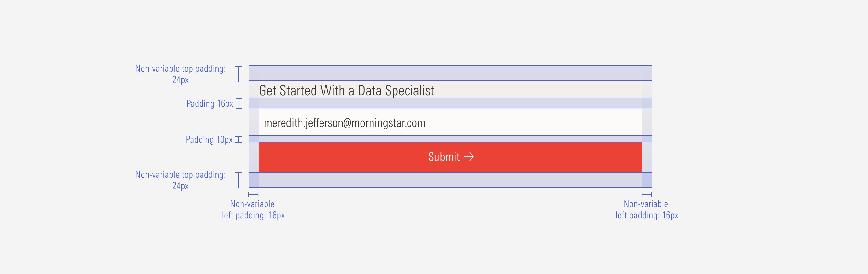Click the bottom shaded padding band

(x=450, y=180)
